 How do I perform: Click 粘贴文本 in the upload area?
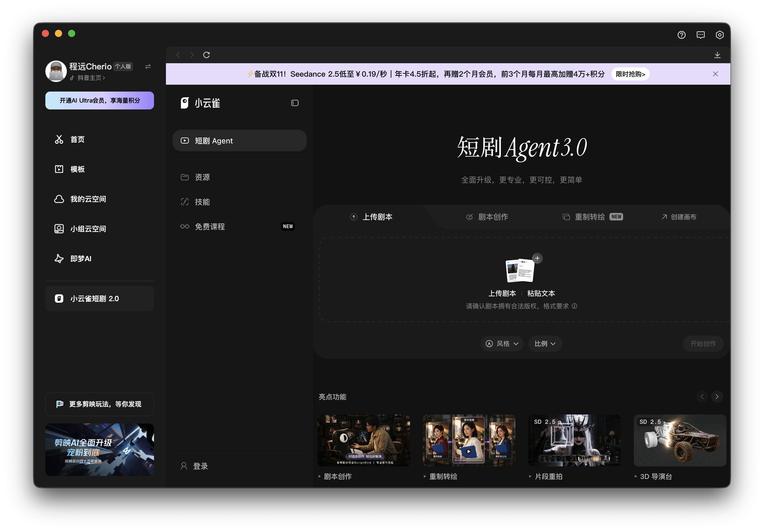541,293
